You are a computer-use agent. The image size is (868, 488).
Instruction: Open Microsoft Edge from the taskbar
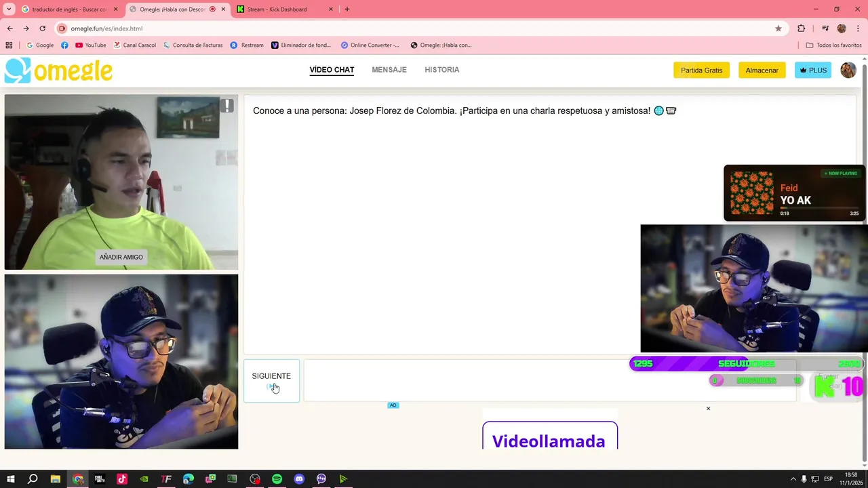point(189,479)
